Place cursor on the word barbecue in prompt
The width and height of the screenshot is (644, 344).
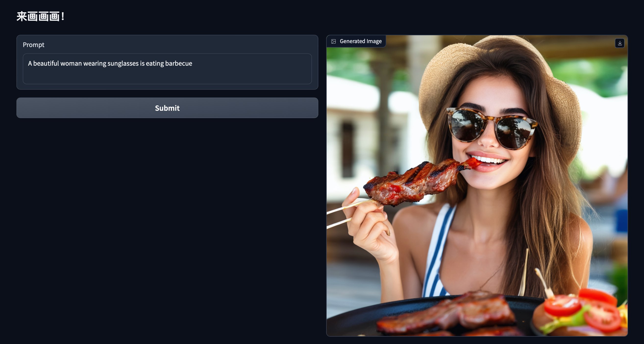[x=178, y=63]
